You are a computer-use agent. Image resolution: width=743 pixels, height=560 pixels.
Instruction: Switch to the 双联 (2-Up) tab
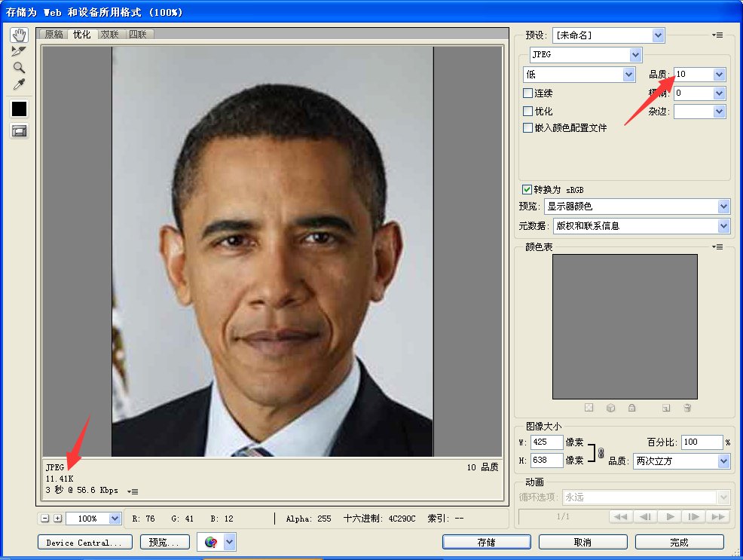pyautogui.click(x=109, y=35)
